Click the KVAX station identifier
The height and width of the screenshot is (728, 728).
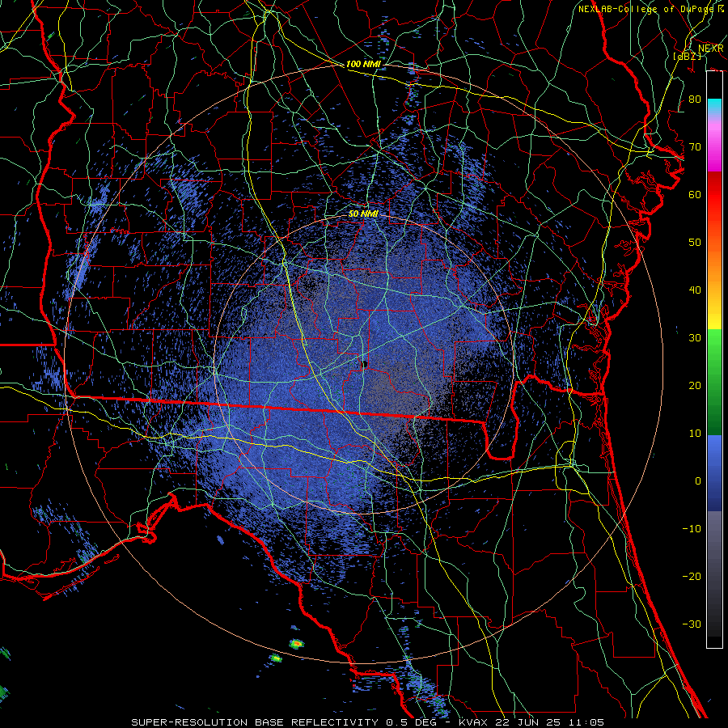[x=473, y=722]
